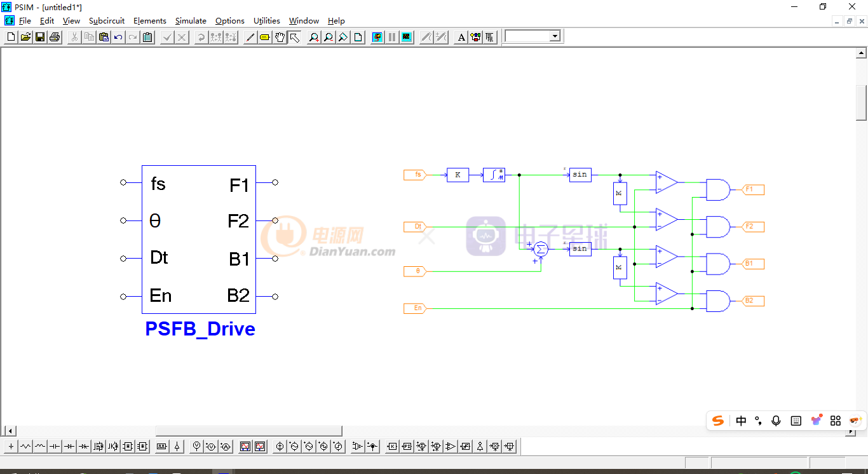Viewport: 868px width, 474px height.
Task: Click the horizontal scrollbar thumb
Action: click(248, 431)
